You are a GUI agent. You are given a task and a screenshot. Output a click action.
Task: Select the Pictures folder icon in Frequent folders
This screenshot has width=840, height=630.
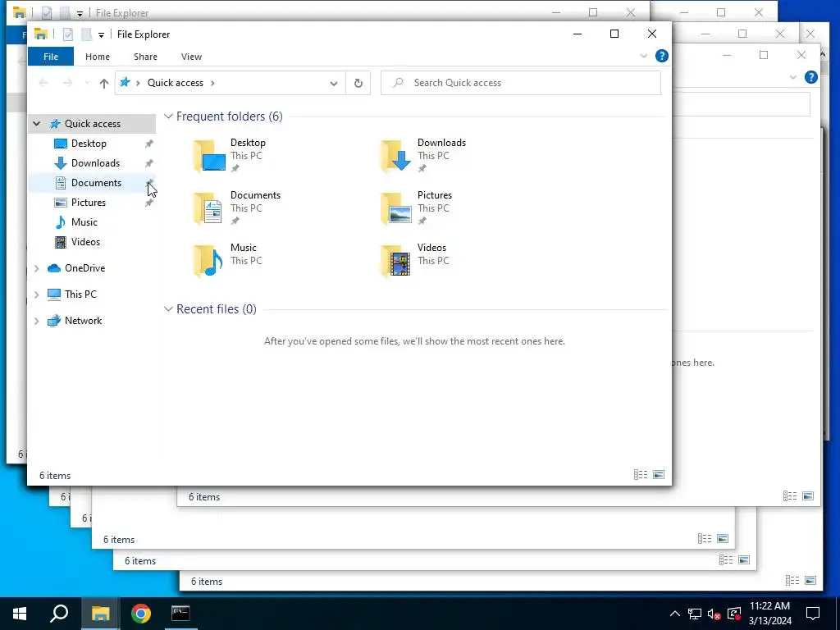(x=395, y=208)
